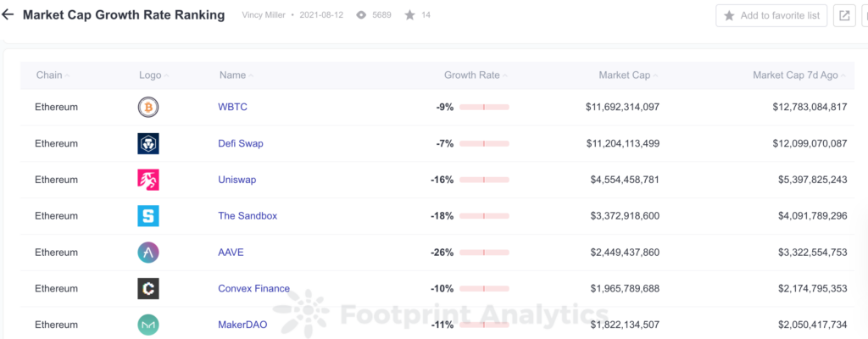Sort by the Market Cap column header
868x339 pixels.
coord(625,75)
